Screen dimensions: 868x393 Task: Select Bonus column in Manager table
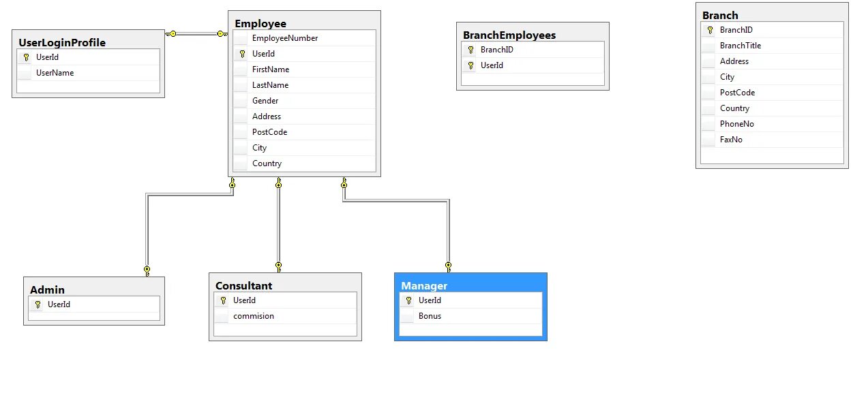coord(470,316)
